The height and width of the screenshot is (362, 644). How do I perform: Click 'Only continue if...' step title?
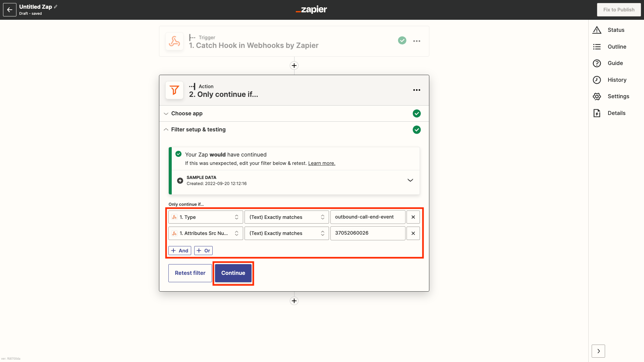click(223, 95)
